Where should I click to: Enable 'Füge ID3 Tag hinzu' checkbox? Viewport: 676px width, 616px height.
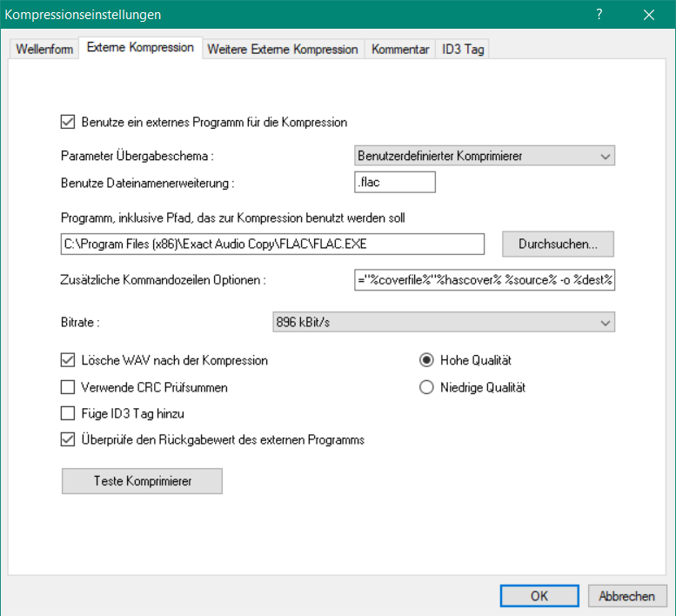click(x=68, y=413)
